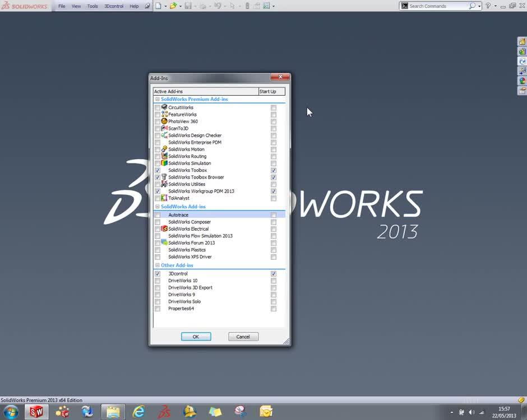The image size is (527, 420).
Task: Enable the SolidWorks Motion add-in checkbox
Action: [x=158, y=149]
